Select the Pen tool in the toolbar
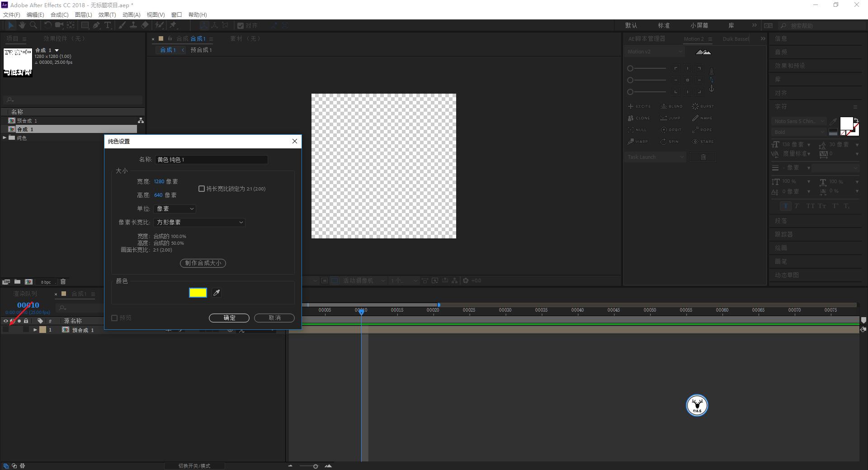Screen dimensions: 868x470 pos(96,25)
